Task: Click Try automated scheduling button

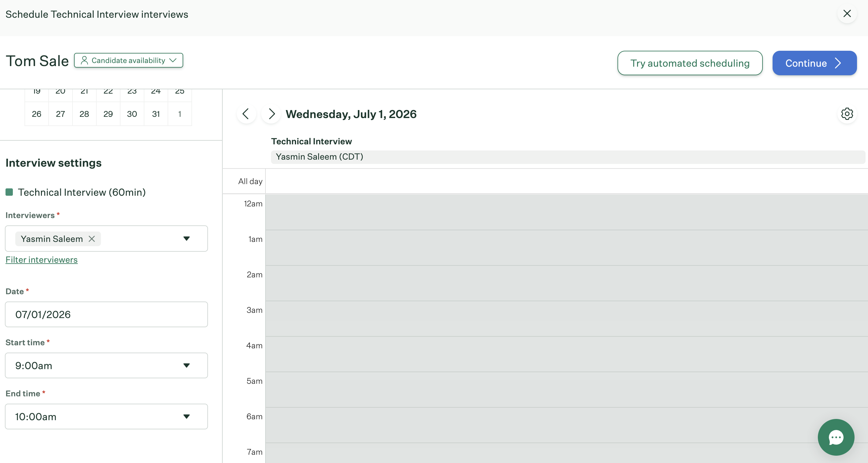Action: point(690,63)
